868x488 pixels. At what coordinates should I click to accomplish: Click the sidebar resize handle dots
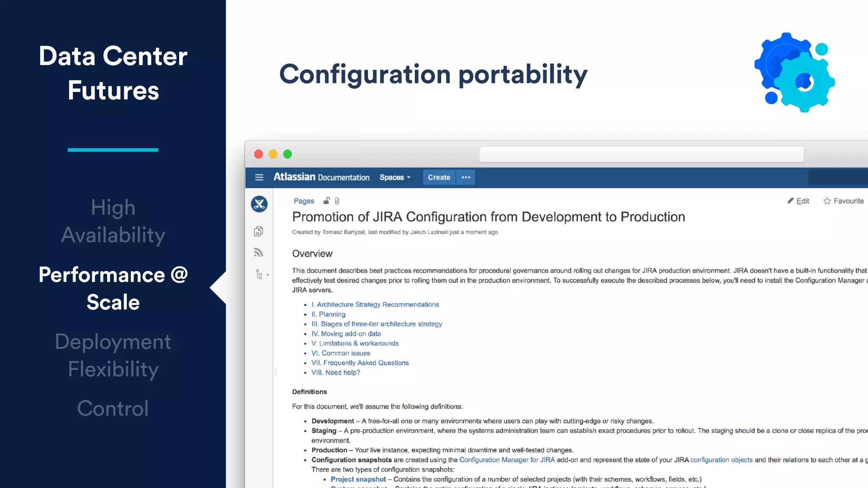(275, 372)
